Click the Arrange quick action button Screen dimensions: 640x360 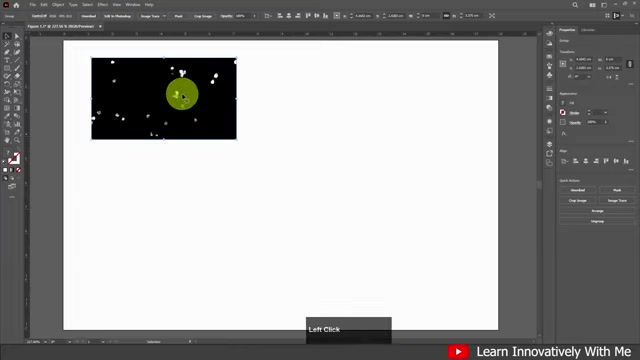(x=597, y=211)
